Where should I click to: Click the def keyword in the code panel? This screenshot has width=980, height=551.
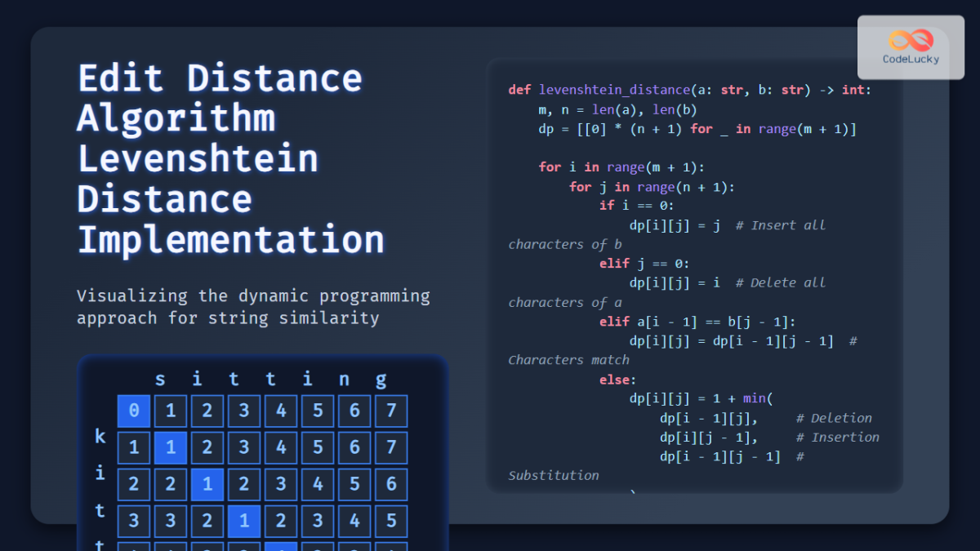click(x=519, y=90)
